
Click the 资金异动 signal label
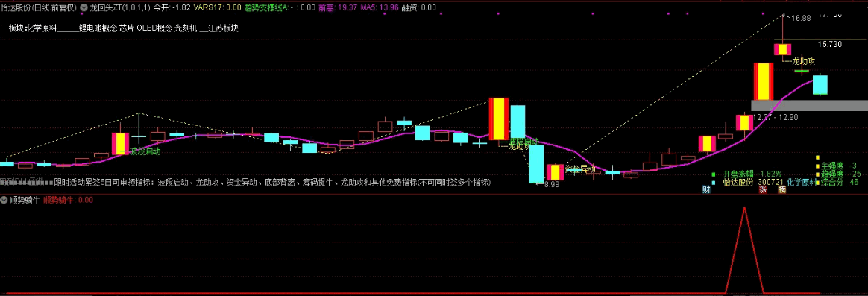[579, 169]
